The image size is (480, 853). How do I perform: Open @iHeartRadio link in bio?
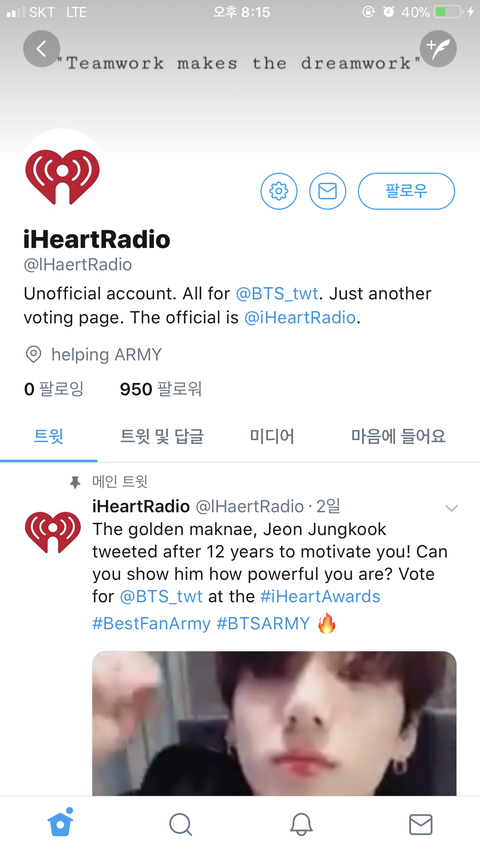click(x=300, y=318)
